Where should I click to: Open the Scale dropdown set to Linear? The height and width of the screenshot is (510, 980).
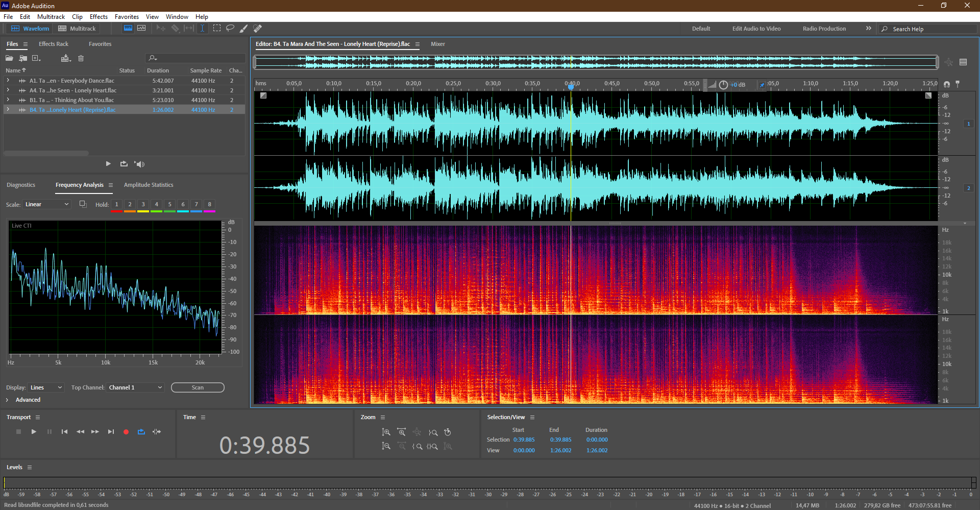(x=46, y=204)
